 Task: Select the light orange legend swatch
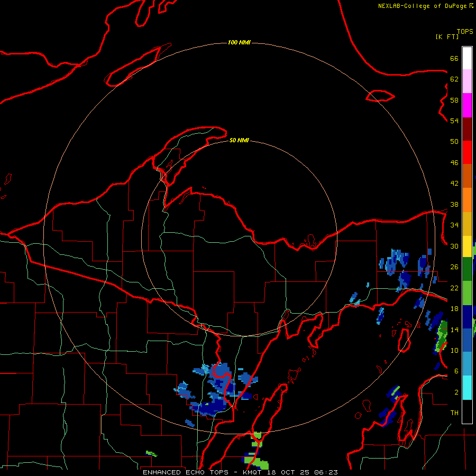pos(467,200)
